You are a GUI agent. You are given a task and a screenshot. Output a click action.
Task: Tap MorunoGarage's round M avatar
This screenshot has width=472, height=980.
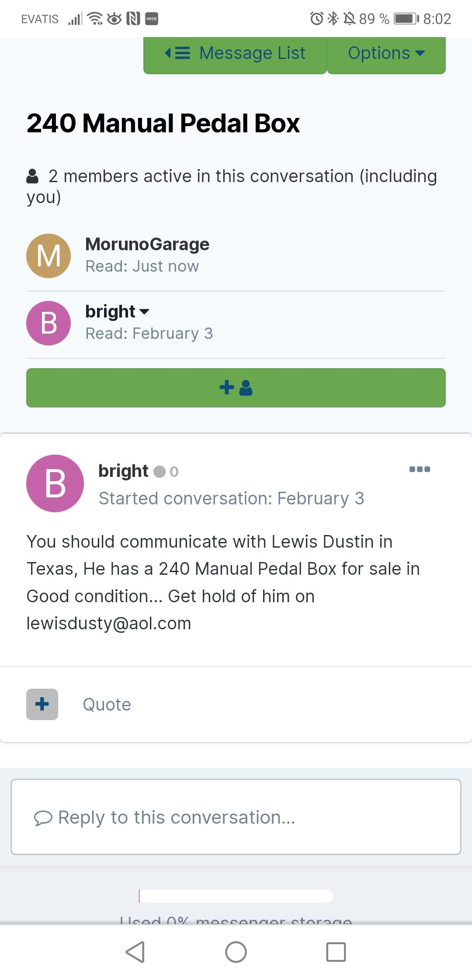(x=49, y=256)
